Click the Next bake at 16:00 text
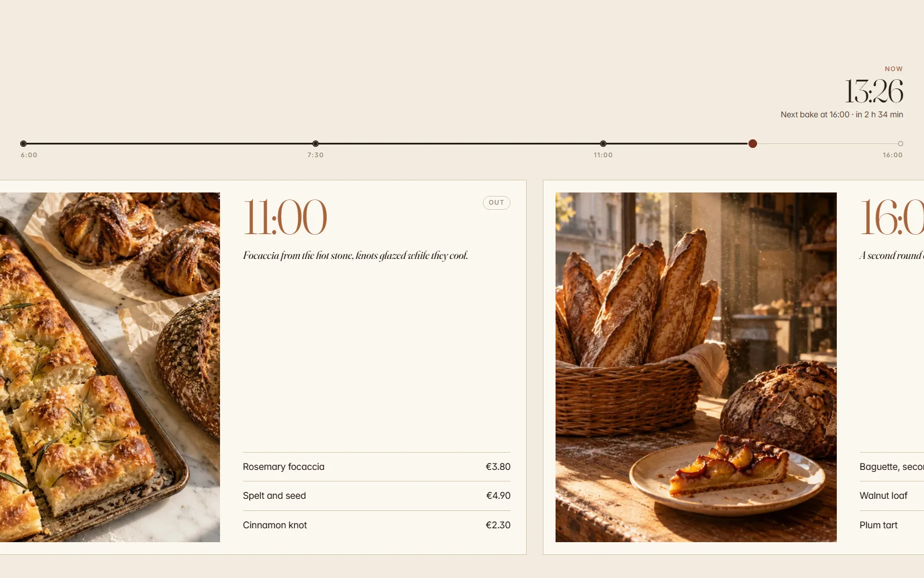This screenshot has width=924, height=578. (x=842, y=114)
